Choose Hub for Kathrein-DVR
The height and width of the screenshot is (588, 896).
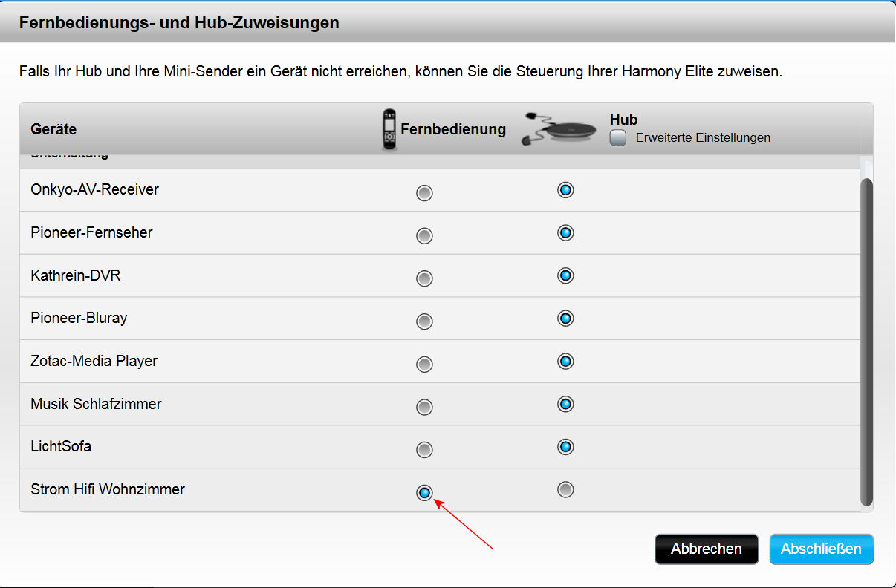(565, 276)
